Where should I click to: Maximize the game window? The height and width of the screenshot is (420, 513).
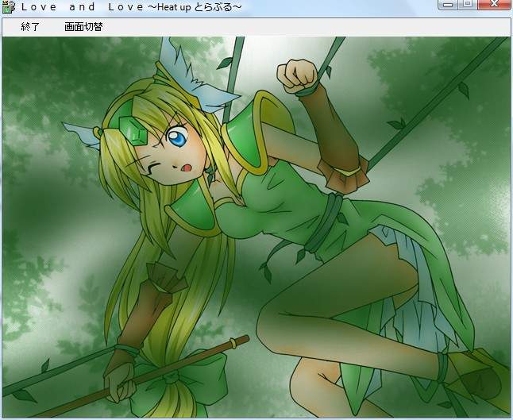pyautogui.click(x=468, y=5)
